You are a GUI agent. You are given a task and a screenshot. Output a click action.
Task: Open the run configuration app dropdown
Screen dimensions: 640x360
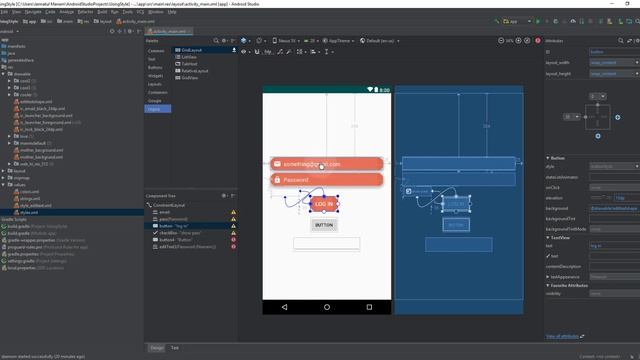tap(517, 21)
